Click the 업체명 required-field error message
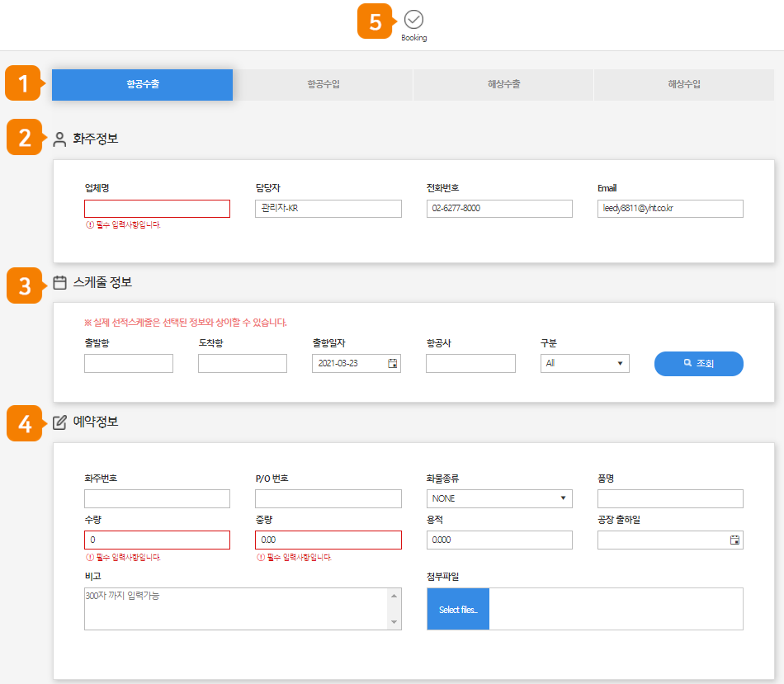Viewport: 784px width, 684px height. (x=124, y=225)
